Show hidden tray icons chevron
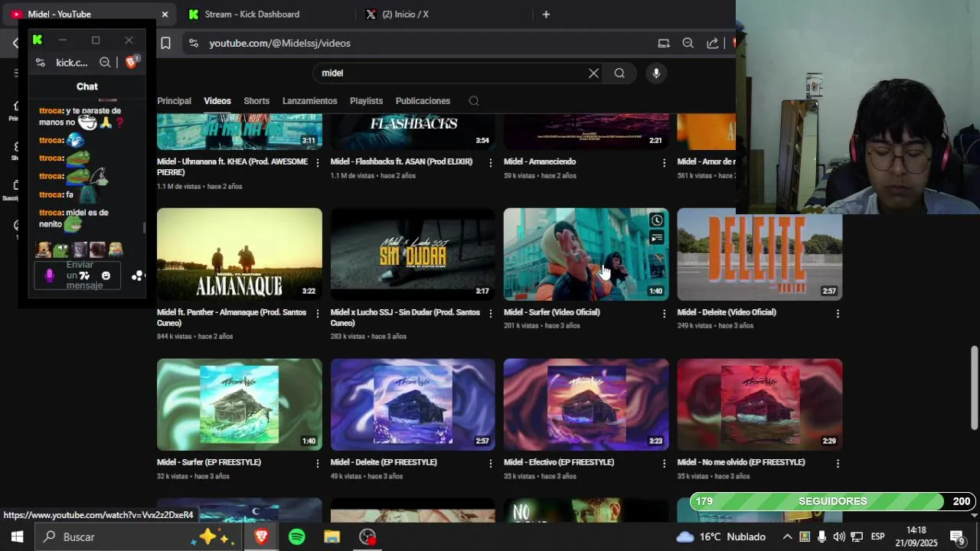Screen dimensions: 980x551 point(787,537)
